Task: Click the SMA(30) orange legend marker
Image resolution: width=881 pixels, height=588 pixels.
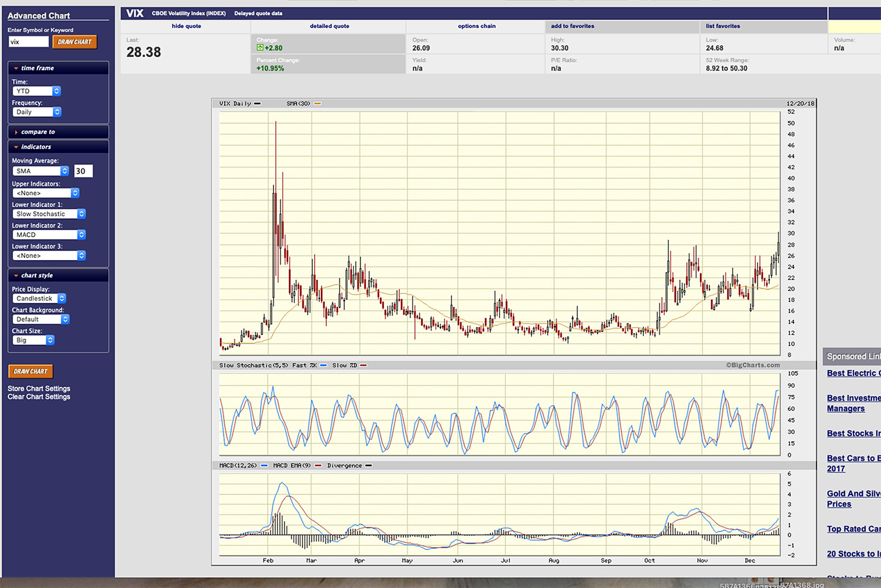Action: 317,104
